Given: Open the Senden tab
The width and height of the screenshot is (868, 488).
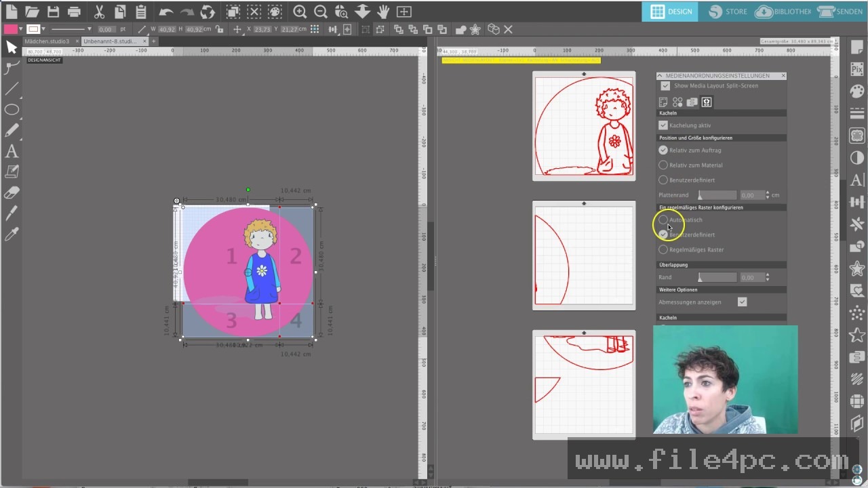Looking at the screenshot, I should (x=841, y=12).
